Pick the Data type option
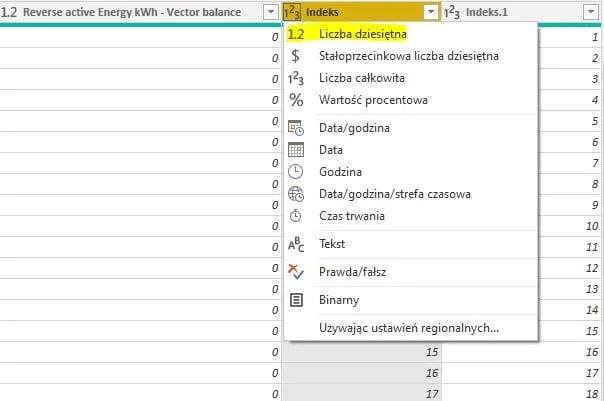The height and width of the screenshot is (401, 604). pyautogui.click(x=411, y=150)
